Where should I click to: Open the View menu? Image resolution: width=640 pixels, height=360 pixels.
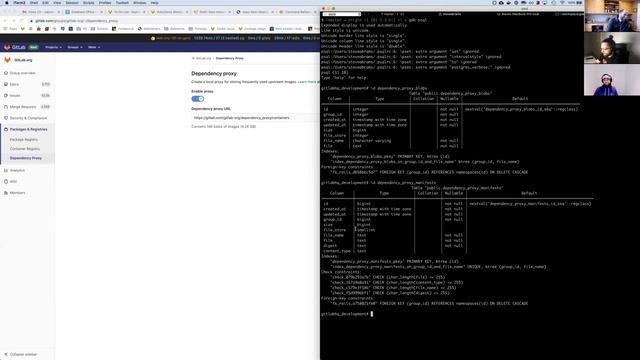(x=57, y=3)
